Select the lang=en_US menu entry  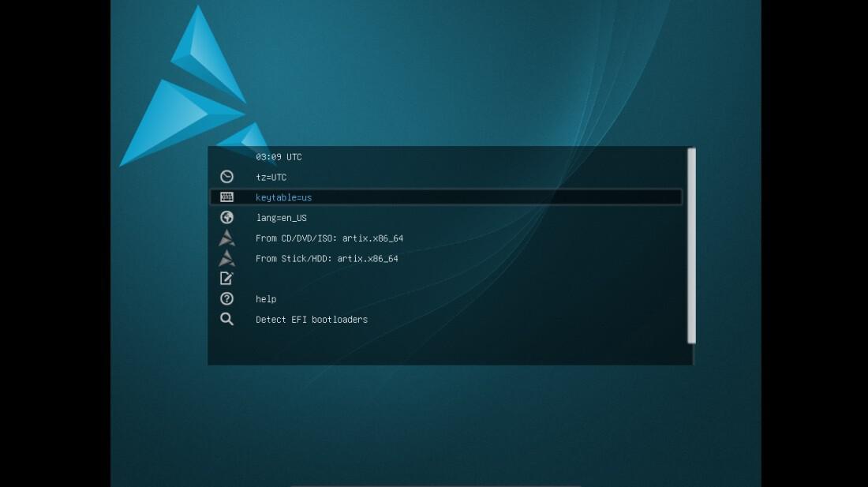(x=446, y=218)
